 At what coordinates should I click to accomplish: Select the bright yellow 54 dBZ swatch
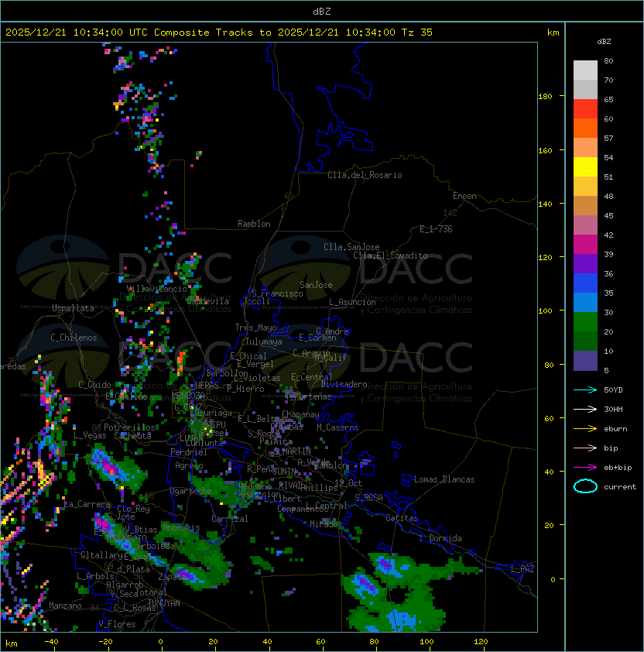[585, 166]
